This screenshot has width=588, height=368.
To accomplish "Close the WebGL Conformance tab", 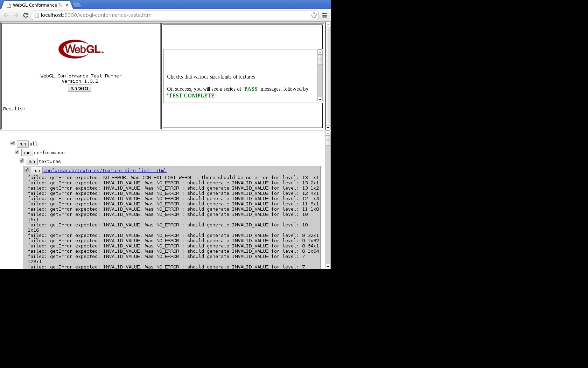I will pos(66,5).
